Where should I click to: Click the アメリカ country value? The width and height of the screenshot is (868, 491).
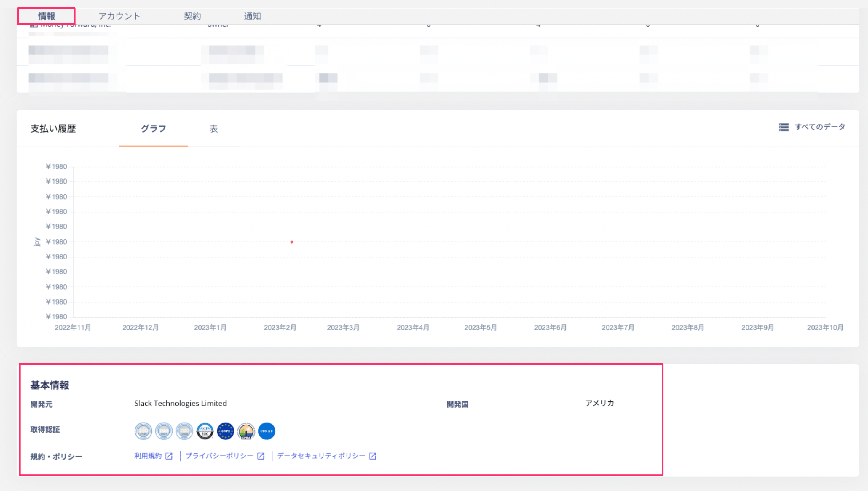click(600, 403)
